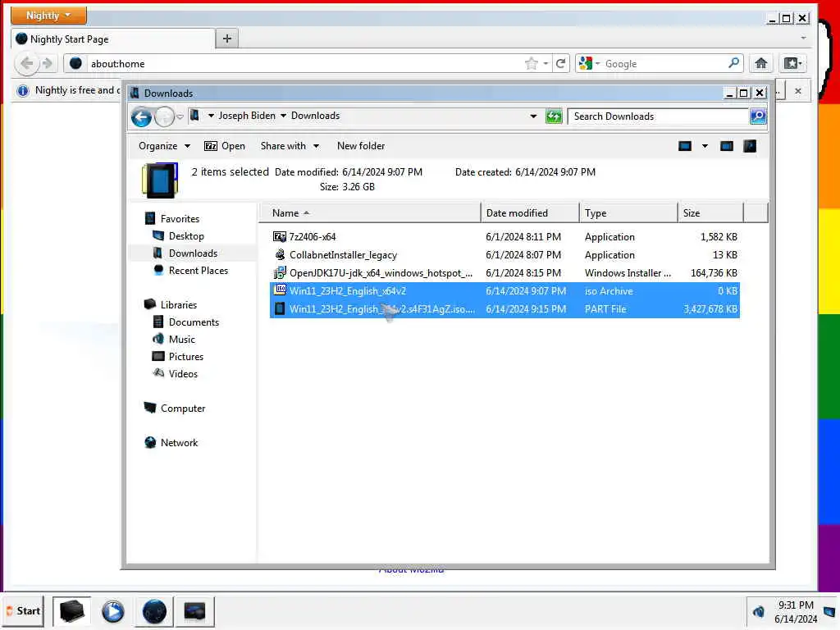Click the OpenJDK installer file icon
Image resolution: width=840 pixels, height=630 pixels.
280,272
